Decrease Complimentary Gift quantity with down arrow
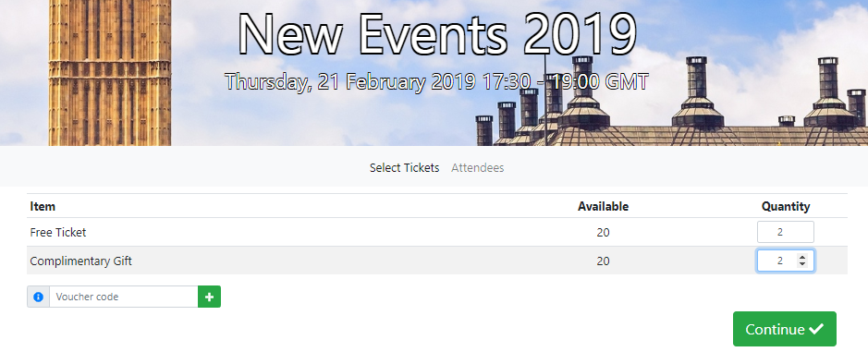Image resolution: width=868 pixels, height=352 pixels. (802, 264)
